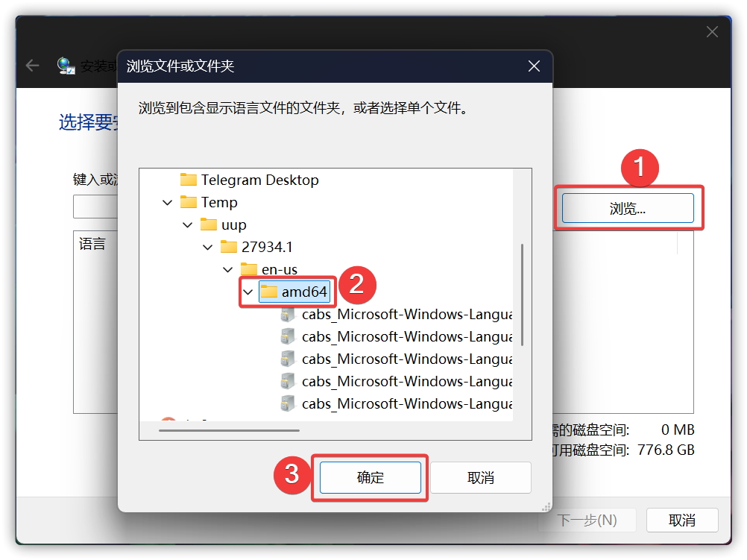This screenshot has width=747, height=560.
Task: Click the back arrow in installer window
Action: coord(32,66)
